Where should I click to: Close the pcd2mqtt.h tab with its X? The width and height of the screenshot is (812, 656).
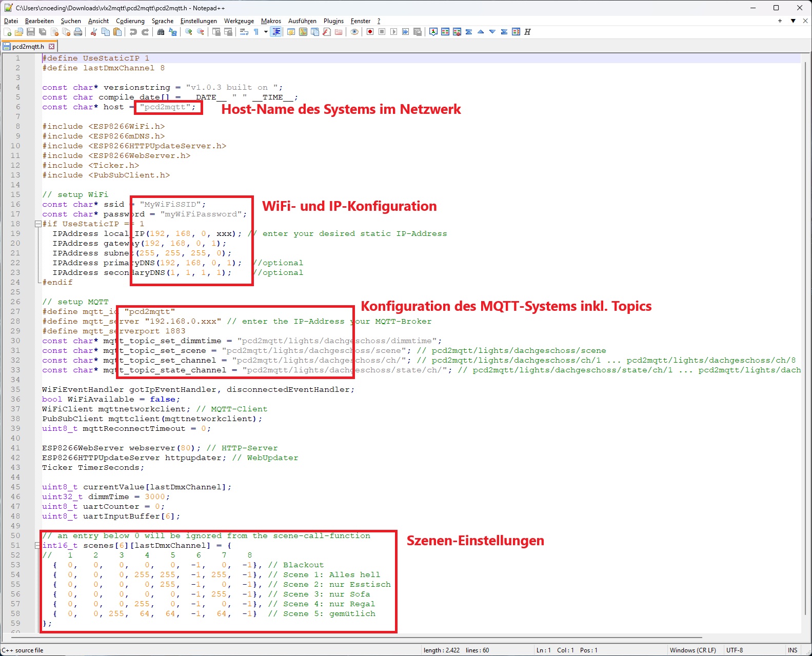click(51, 46)
